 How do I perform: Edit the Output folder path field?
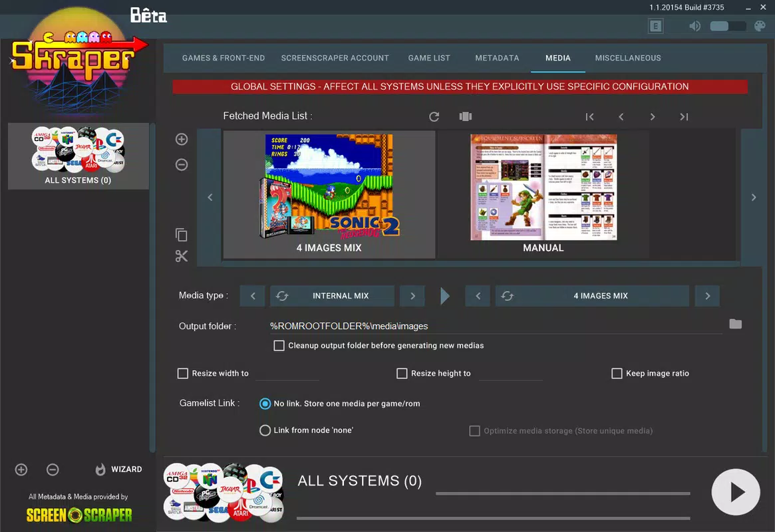496,326
